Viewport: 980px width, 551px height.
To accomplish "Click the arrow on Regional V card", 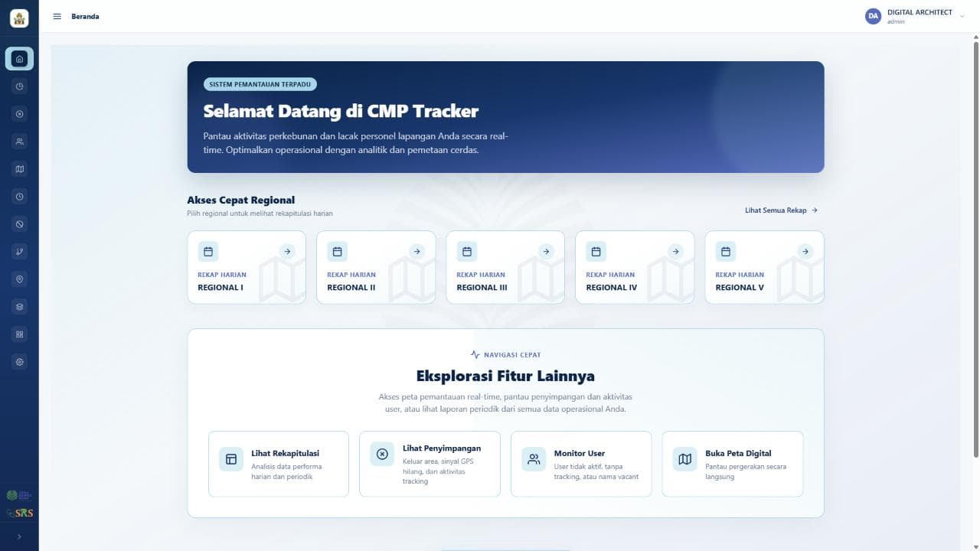I will point(805,251).
